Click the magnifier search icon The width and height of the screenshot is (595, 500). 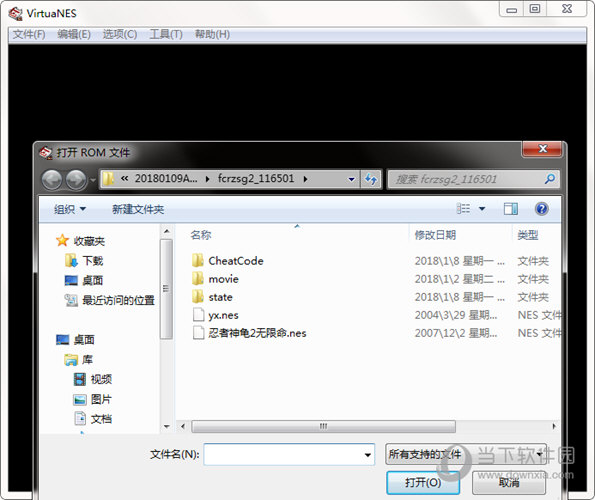(x=549, y=179)
